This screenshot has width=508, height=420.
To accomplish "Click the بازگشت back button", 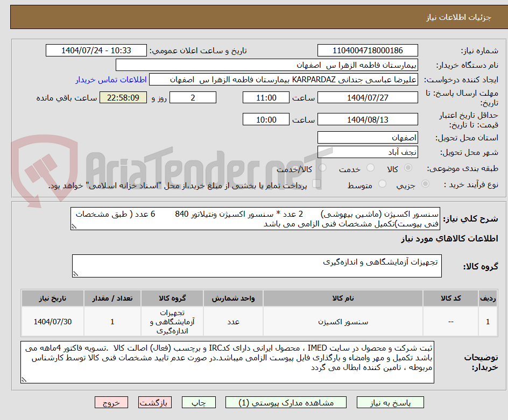I will coord(155,402).
